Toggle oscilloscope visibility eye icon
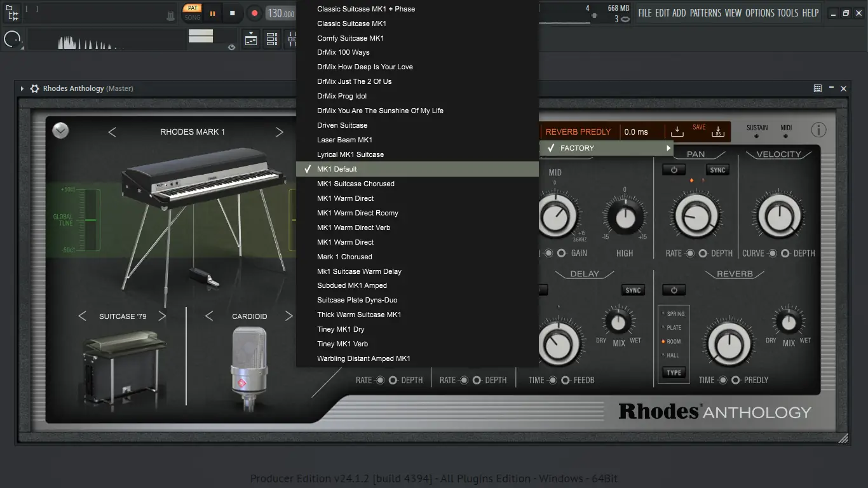 231,47
